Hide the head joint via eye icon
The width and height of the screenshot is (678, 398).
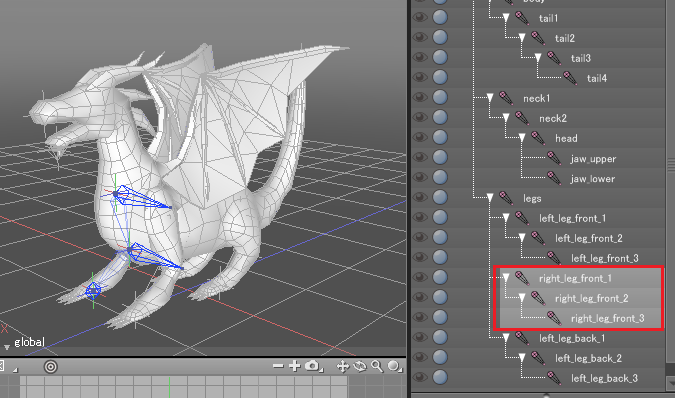420,138
